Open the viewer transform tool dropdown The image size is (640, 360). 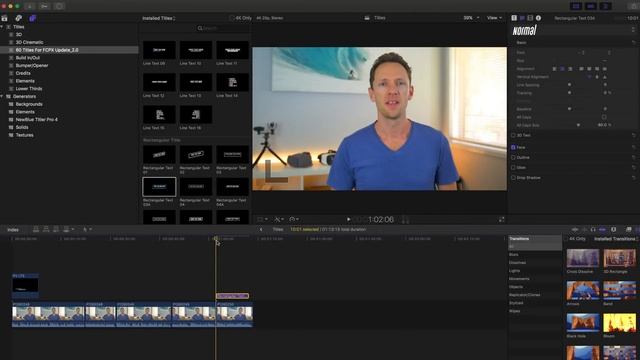click(x=262, y=220)
